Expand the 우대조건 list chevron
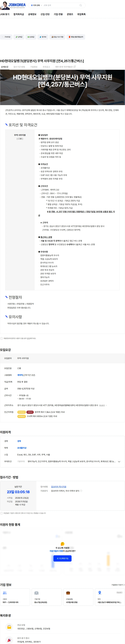This screenshot has width=125, height=644. (119, 462)
